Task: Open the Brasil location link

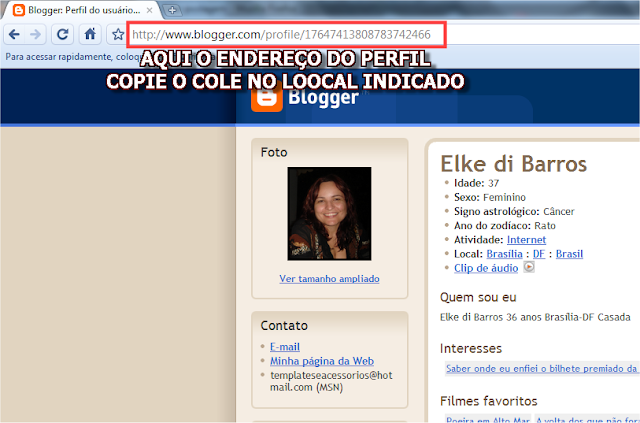Action: (x=569, y=254)
